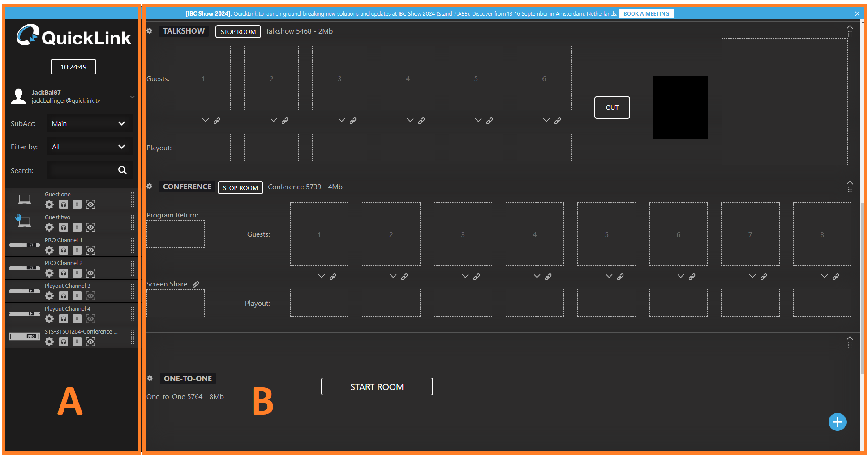
Task: Click BOOK A MEETING in the banner
Action: point(646,14)
